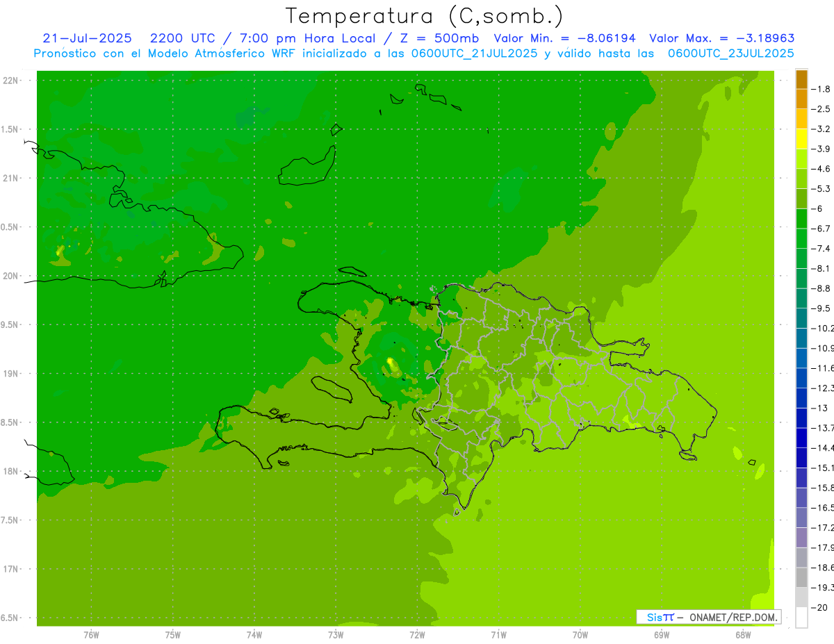Click the "17N" latitude axis label

point(10,569)
